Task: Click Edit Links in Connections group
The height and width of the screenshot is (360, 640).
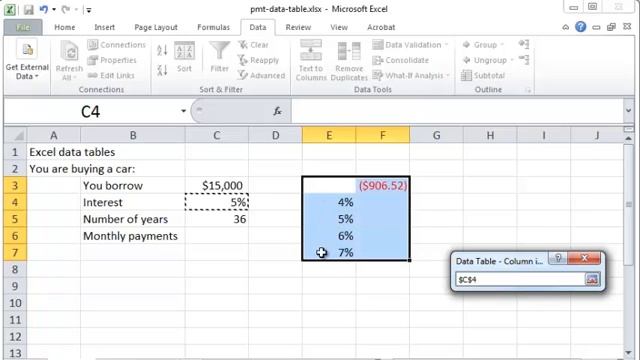Action: (111, 76)
